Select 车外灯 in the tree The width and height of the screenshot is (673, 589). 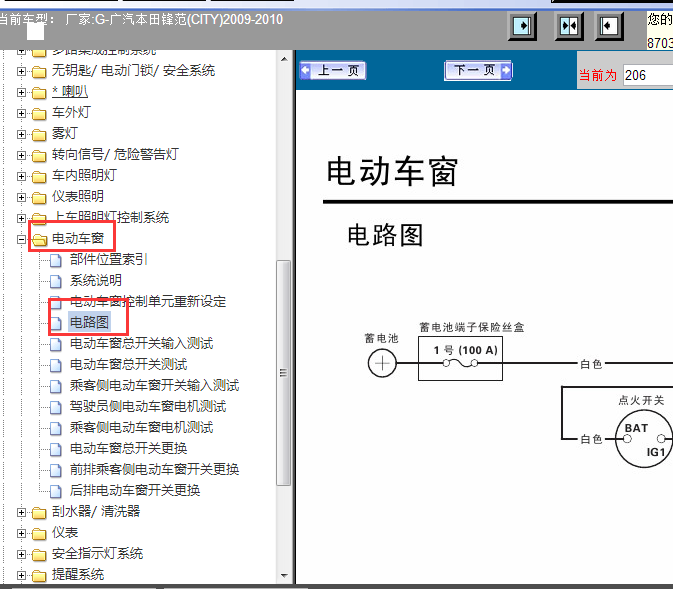[x=71, y=112]
